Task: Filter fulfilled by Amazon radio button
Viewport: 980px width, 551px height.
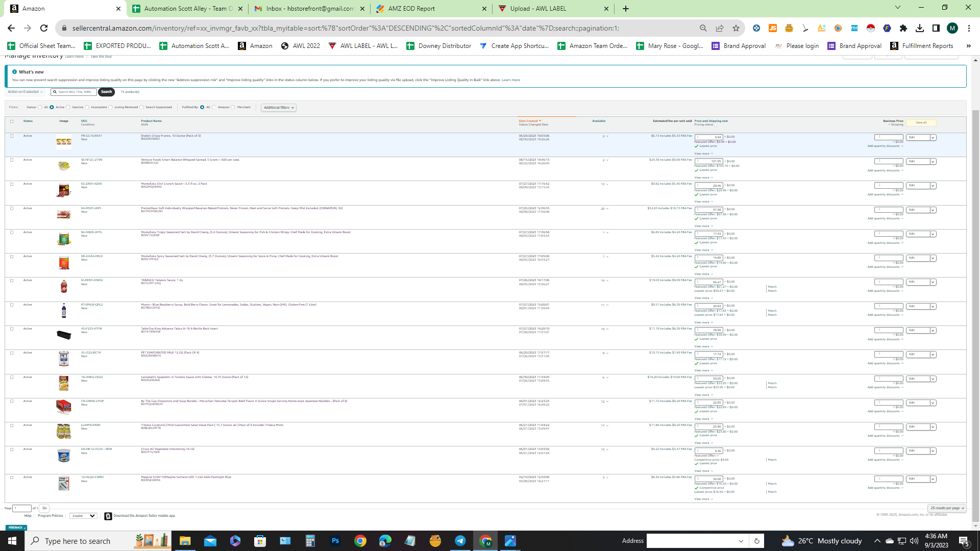Action: [x=214, y=107]
